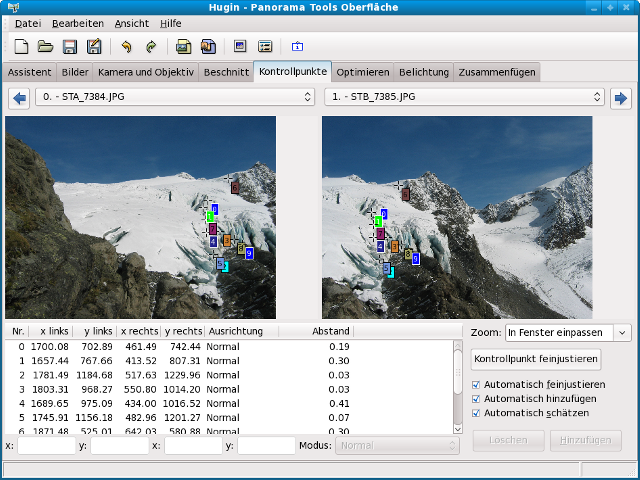Click the Save As icon
This screenshot has width=640, height=480.
[x=94, y=46]
